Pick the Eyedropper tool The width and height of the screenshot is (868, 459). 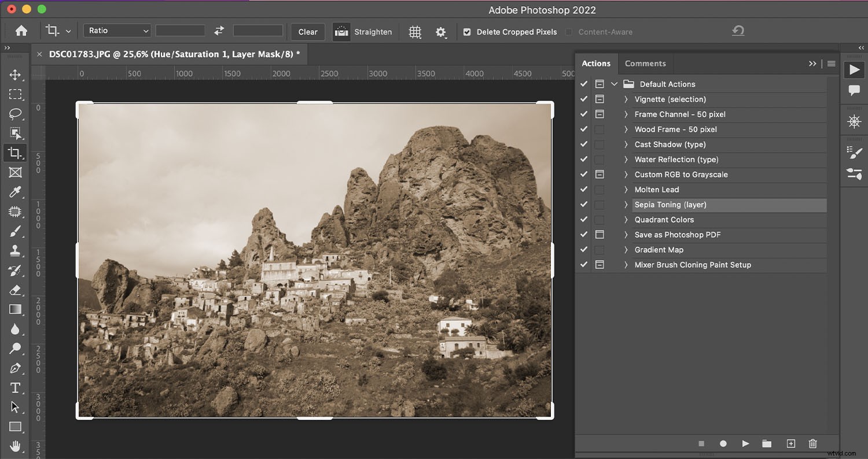pyautogui.click(x=16, y=192)
